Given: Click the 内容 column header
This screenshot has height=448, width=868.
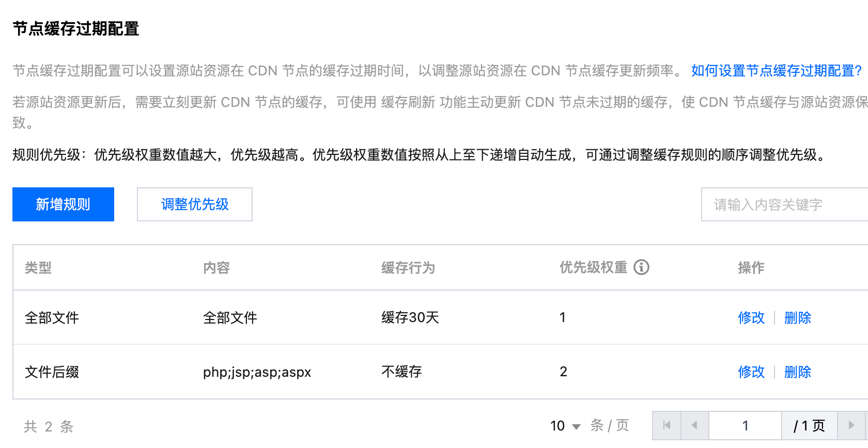Looking at the screenshot, I should point(216,268).
